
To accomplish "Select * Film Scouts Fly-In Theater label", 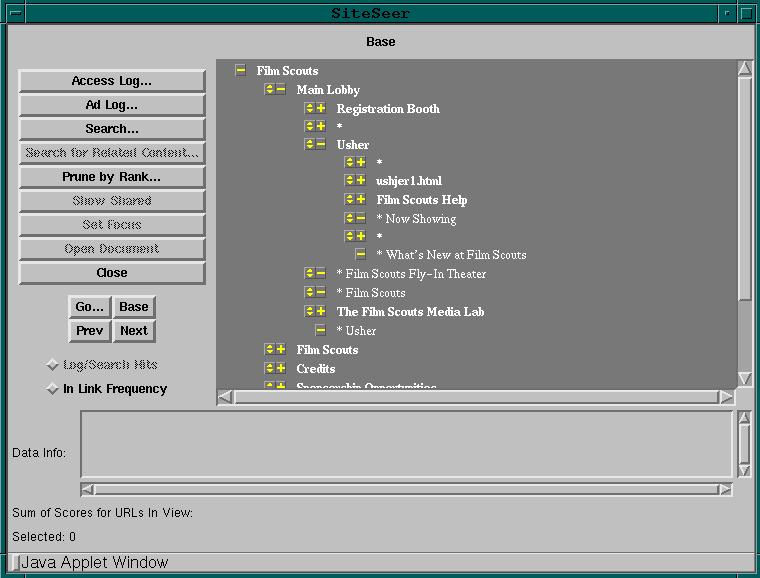I will pyautogui.click(x=411, y=274).
